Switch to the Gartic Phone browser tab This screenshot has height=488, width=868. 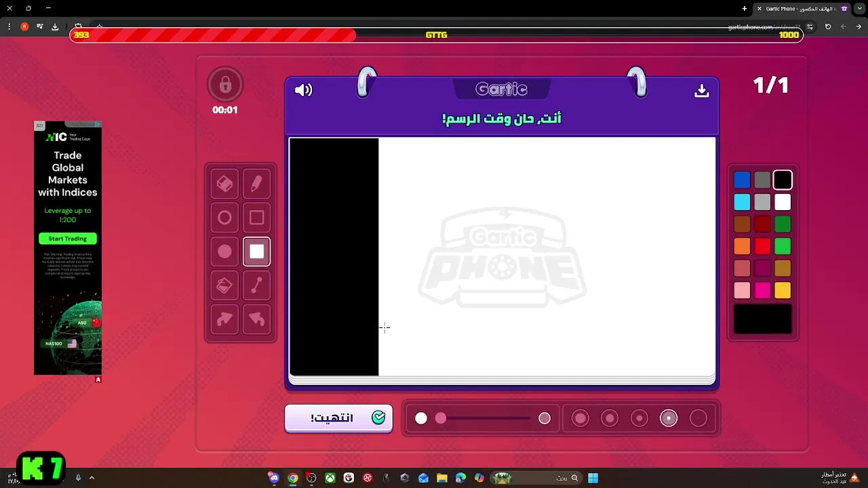click(802, 8)
